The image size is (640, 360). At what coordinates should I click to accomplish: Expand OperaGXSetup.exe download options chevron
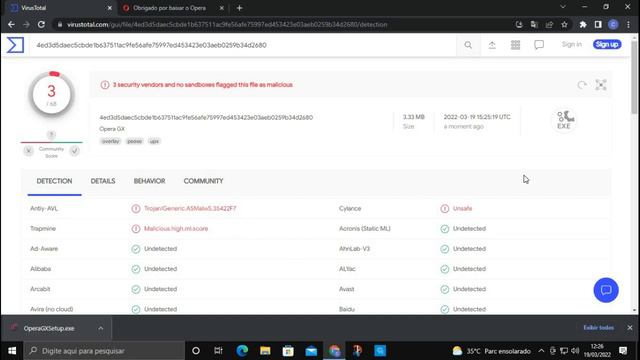pyautogui.click(x=100, y=328)
